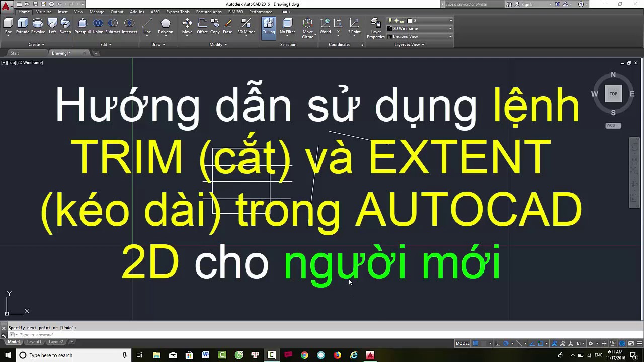Open the Express Tools tab
644x362 pixels.
tap(178, 12)
